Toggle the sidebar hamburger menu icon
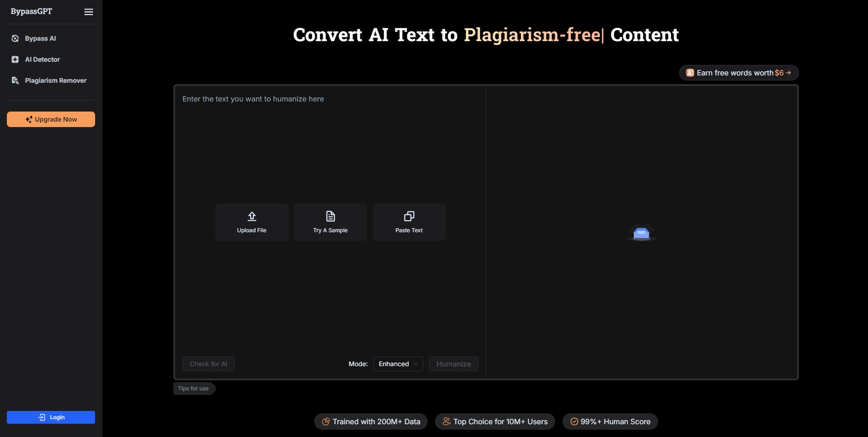The image size is (868, 437). (89, 12)
